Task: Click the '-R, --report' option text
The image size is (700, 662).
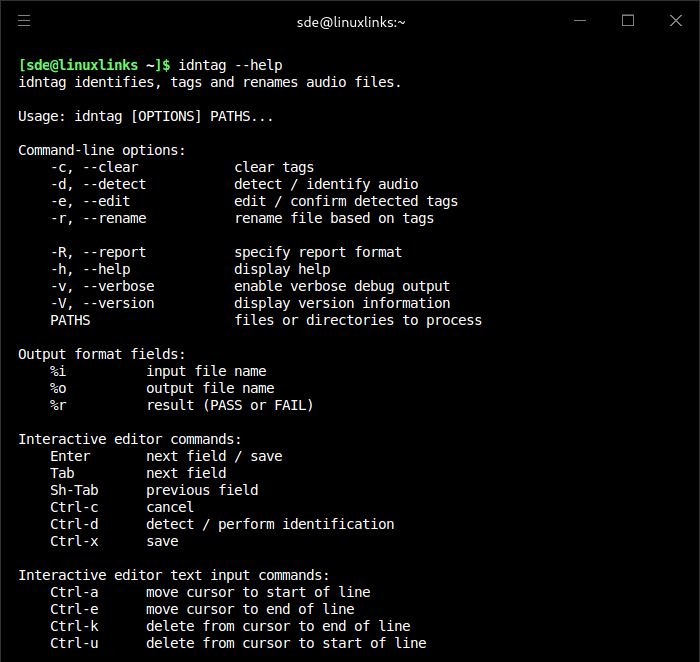Action: pos(98,252)
